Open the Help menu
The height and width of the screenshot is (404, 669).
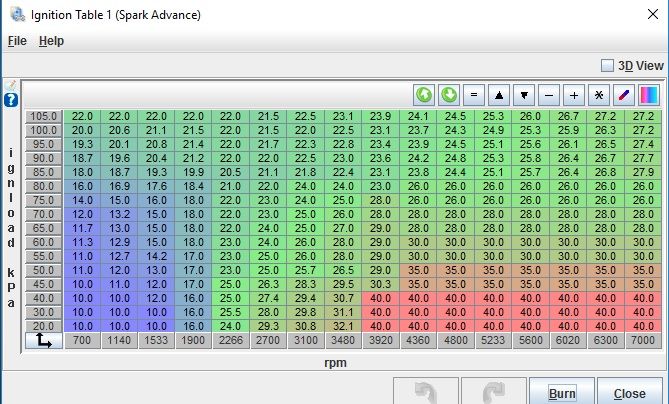(x=51, y=41)
